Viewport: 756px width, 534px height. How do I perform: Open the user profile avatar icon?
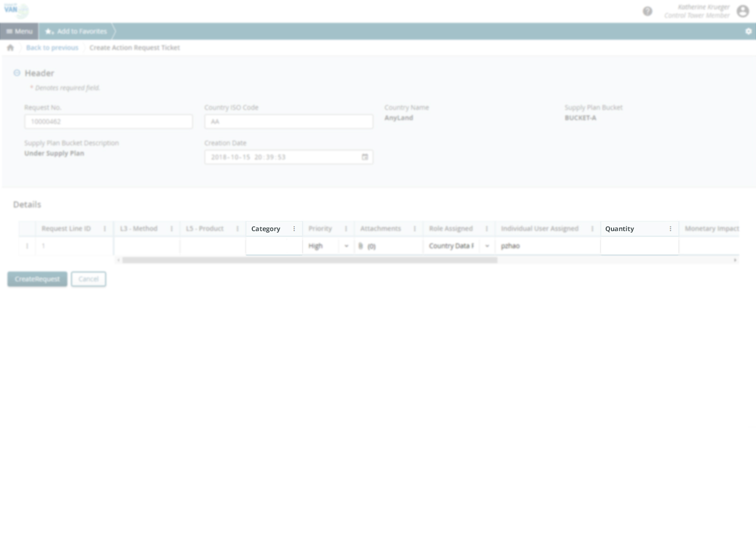pyautogui.click(x=743, y=11)
